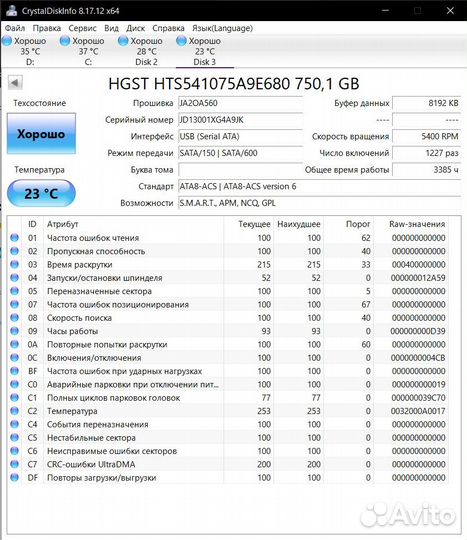Click status icon of row C6 Неисправимые ошибки секторов
Image resolution: width=467 pixels, height=540 pixels.
tap(14, 451)
